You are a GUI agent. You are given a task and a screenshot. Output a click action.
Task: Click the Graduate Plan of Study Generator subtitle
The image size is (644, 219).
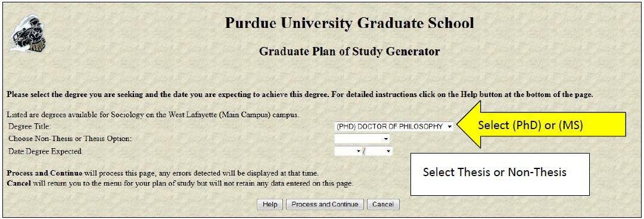pos(350,52)
